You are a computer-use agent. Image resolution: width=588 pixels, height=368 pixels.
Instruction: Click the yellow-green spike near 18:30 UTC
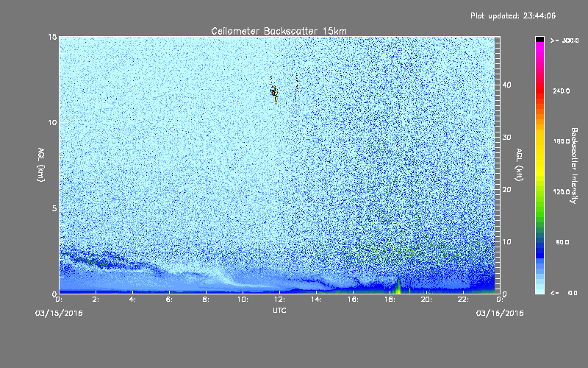pyautogui.click(x=398, y=286)
